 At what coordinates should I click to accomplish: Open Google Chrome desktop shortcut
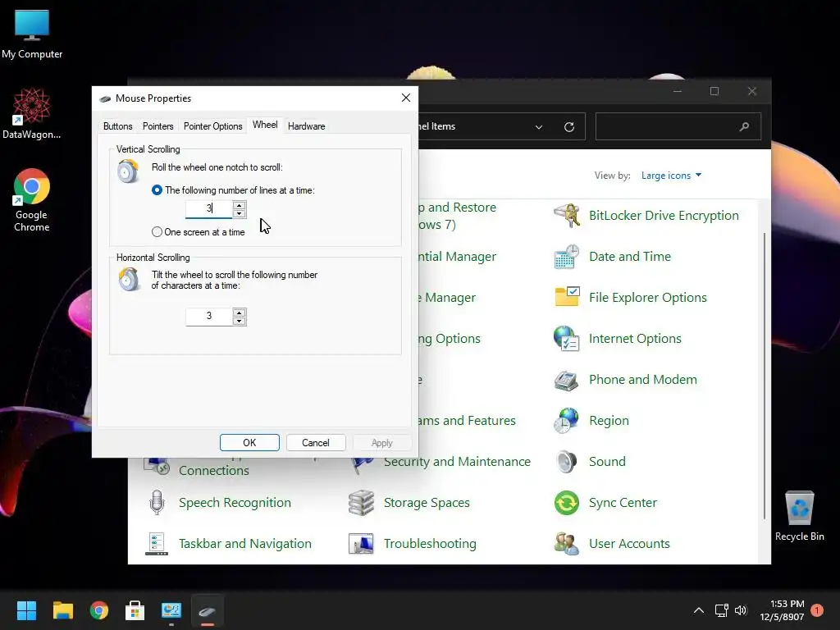32,201
